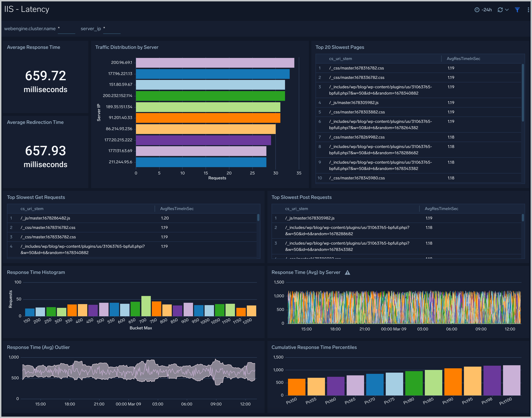This screenshot has height=418, width=532.
Task: Click the 150 bucket histogram bar
Action: 30,312
